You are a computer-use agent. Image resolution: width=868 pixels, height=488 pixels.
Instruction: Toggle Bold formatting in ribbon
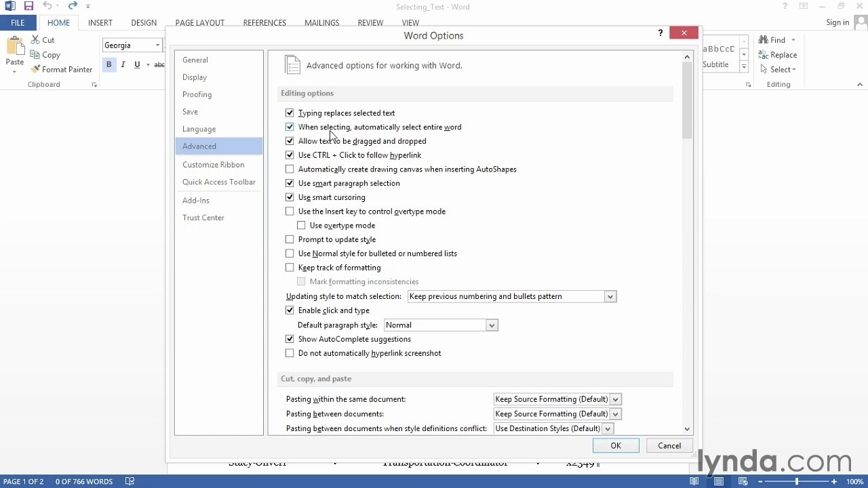(108, 64)
